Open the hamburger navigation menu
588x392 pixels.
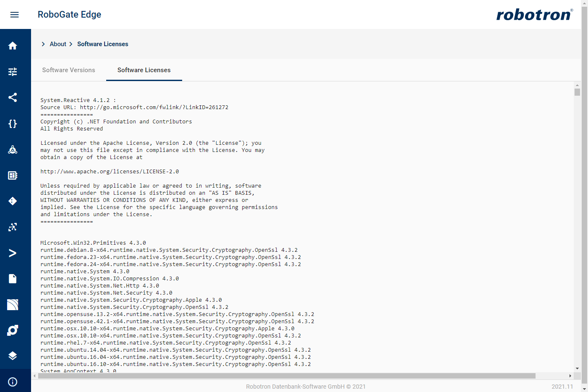[x=14, y=15]
